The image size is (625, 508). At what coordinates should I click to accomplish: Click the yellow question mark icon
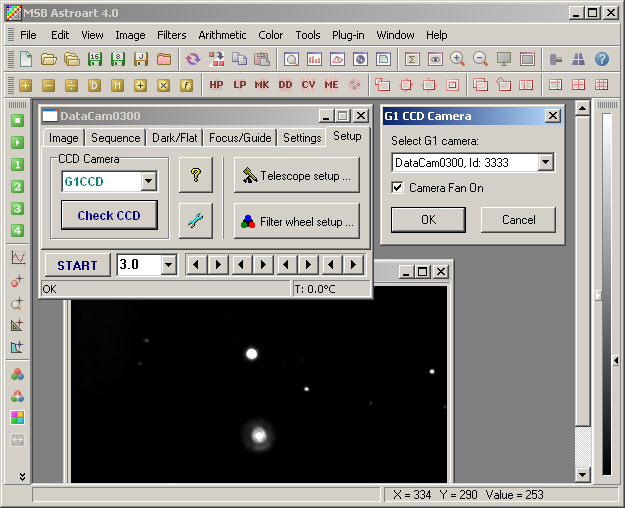point(195,176)
